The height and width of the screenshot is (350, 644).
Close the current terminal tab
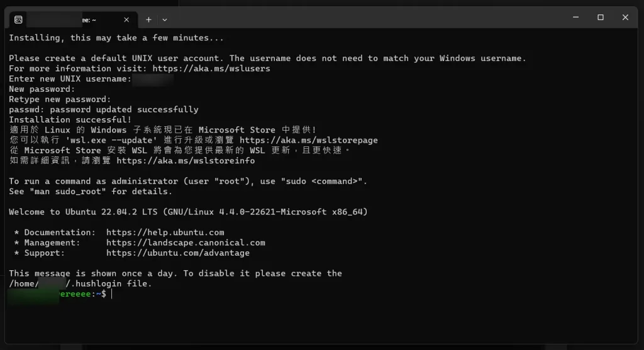[x=126, y=19]
